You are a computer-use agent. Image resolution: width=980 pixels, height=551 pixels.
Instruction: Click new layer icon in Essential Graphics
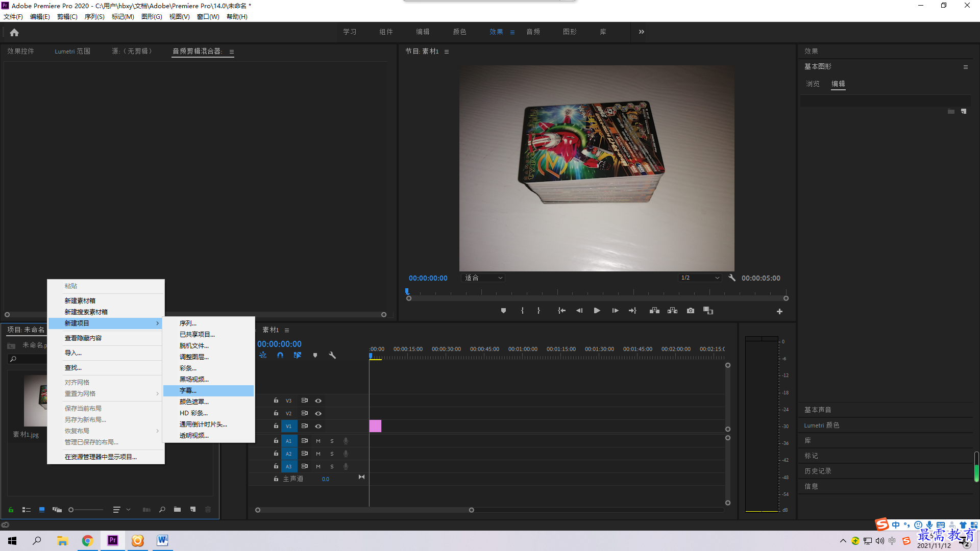pyautogui.click(x=964, y=111)
